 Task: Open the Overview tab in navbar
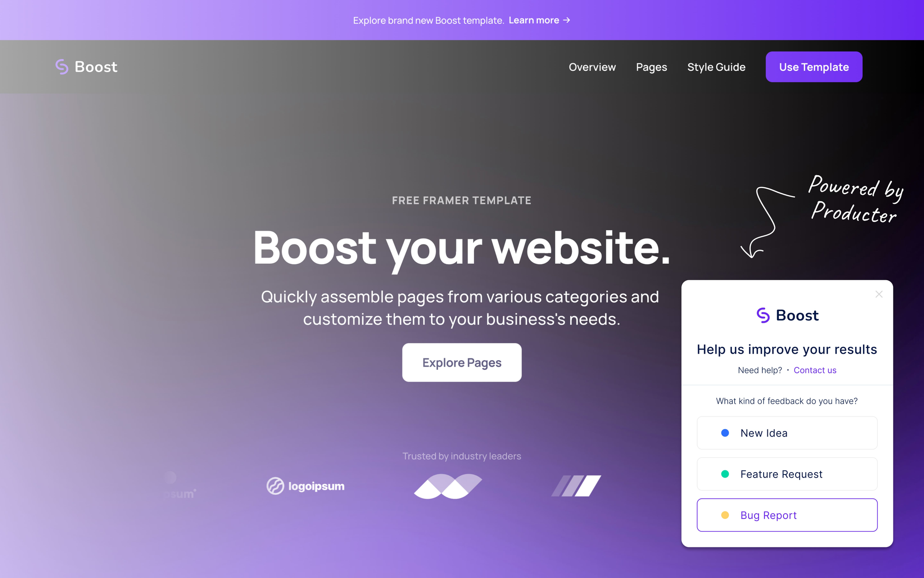591,67
